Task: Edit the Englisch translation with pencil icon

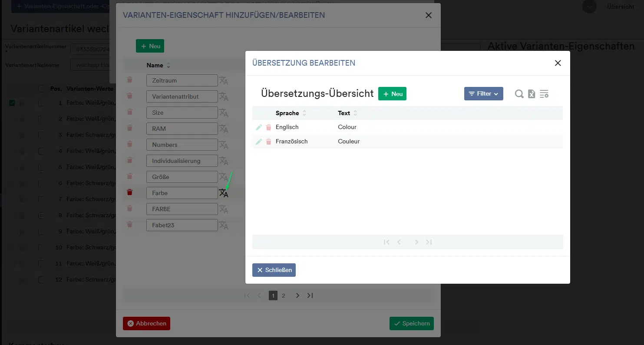Action: point(259,127)
